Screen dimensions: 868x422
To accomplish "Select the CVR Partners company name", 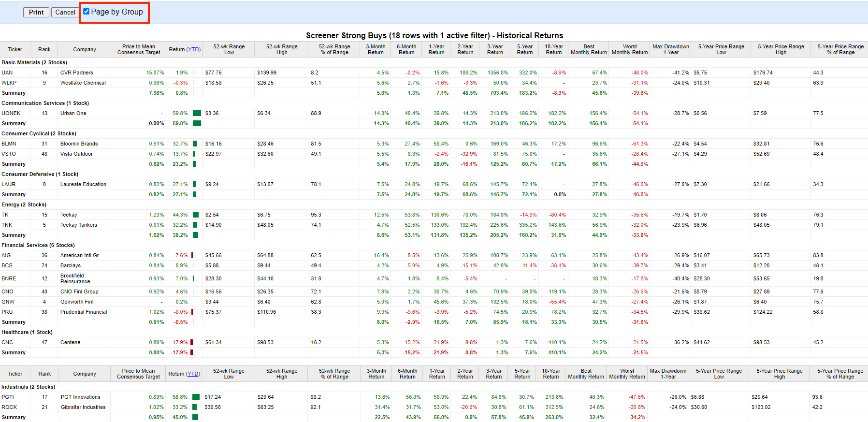I will (76, 73).
